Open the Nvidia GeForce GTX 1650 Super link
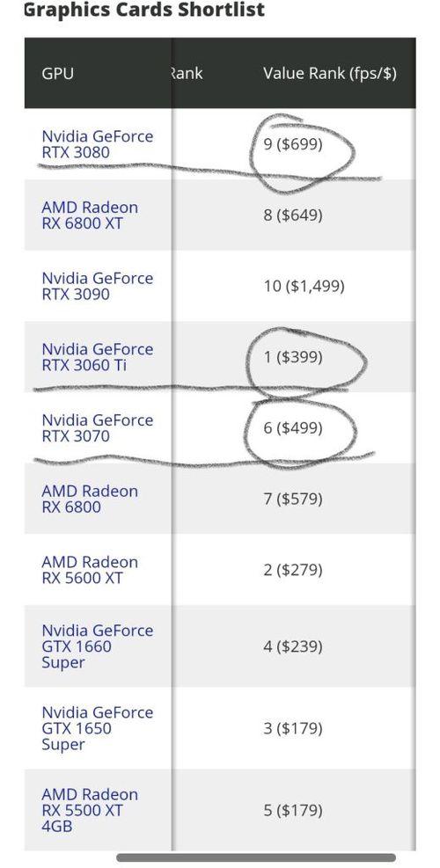Viewport: 440px width, 868px height. click(97, 728)
